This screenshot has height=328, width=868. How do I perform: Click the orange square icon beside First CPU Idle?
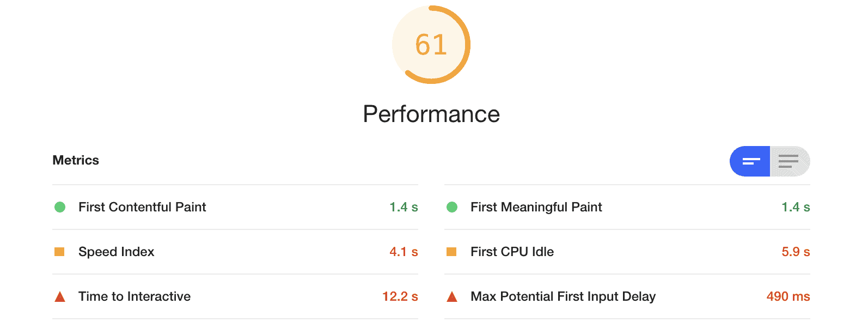click(x=451, y=252)
